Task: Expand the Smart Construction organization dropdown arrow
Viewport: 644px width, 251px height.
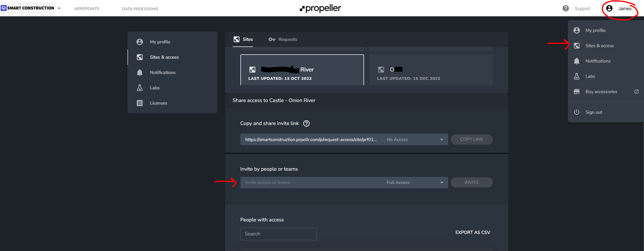Action: click(x=59, y=8)
